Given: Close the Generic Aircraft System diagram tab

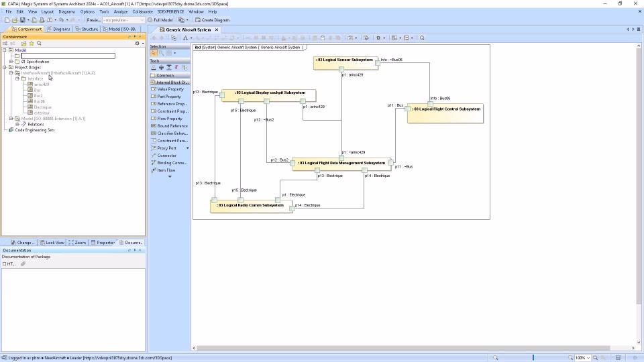Looking at the screenshot, I should click(217, 29).
